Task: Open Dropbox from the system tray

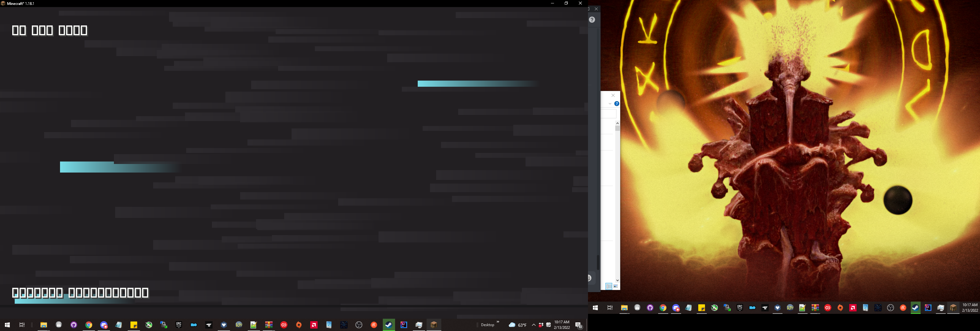Action: coord(540,325)
